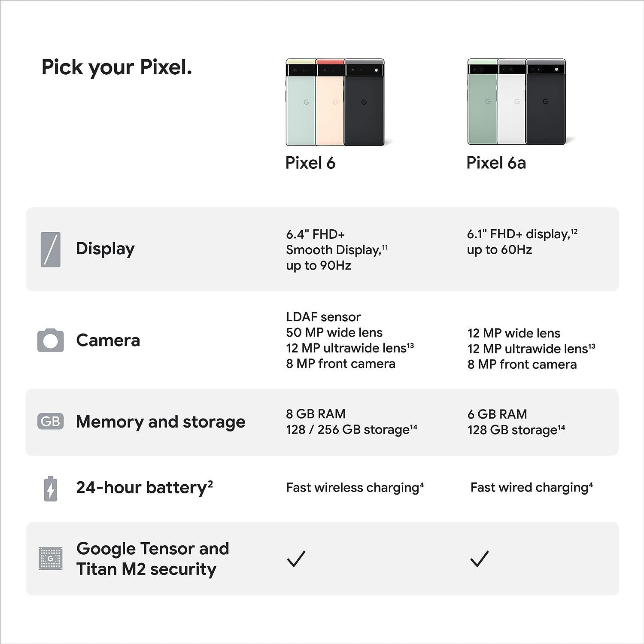Click the Camera icon
The image size is (644, 644).
click(51, 340)
